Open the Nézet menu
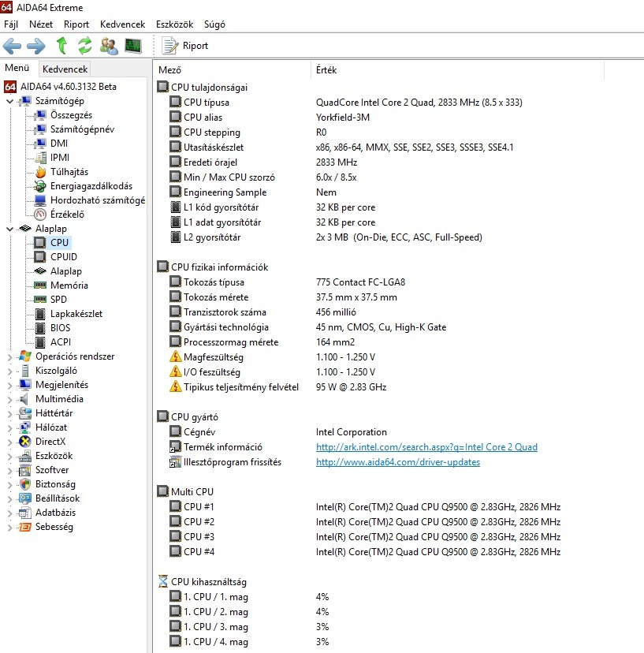Image resolution: width=644 pixels, height=653 pixels. [41, 24]
